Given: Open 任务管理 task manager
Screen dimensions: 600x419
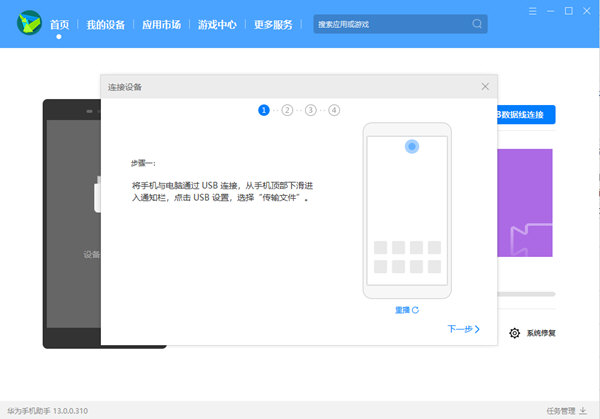Looking at the screenshot, I should [x=561, y=411].
